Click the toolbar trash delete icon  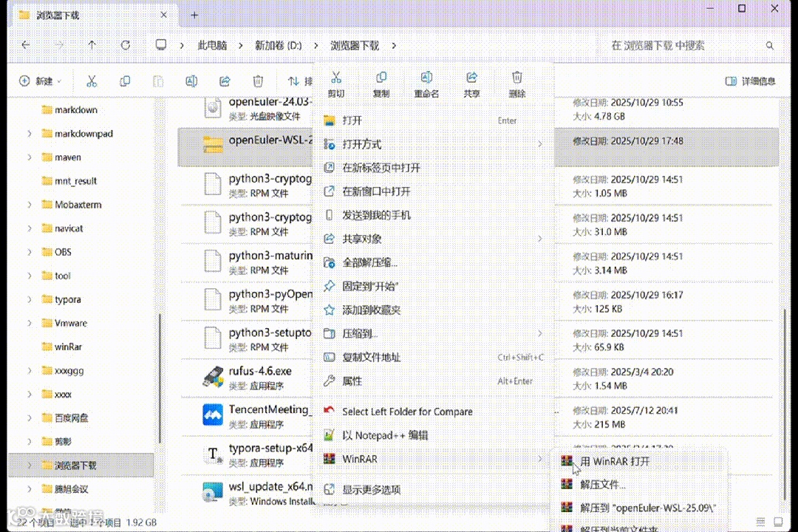[x=258, y=81]
